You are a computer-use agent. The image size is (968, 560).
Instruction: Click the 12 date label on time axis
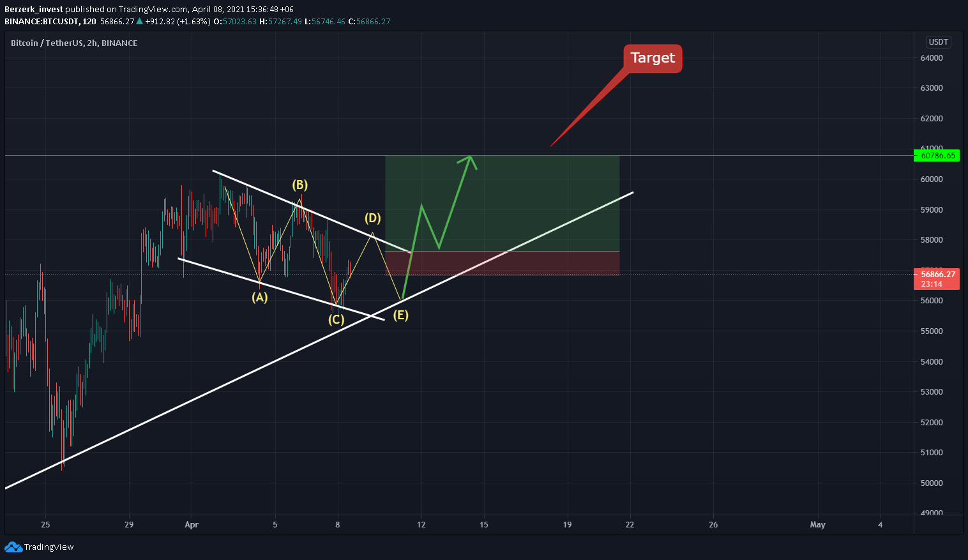tap(421, 525)
